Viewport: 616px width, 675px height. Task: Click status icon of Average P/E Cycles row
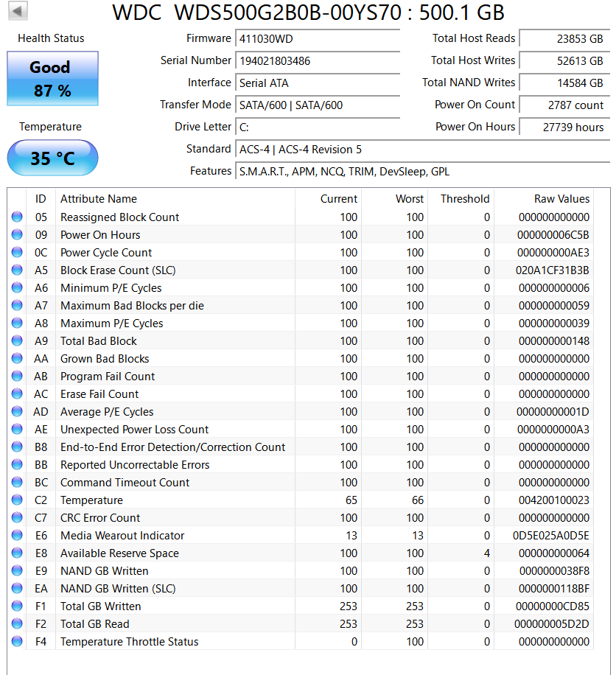[x=17, y=411]
